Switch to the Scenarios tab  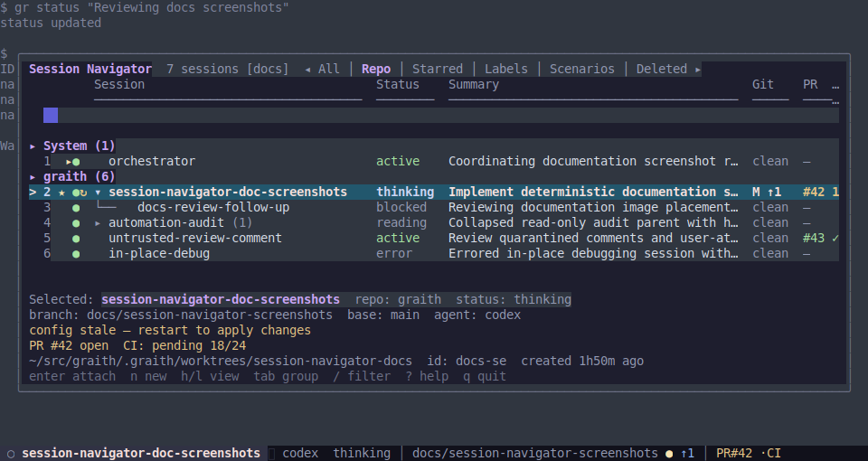point(581,70)
